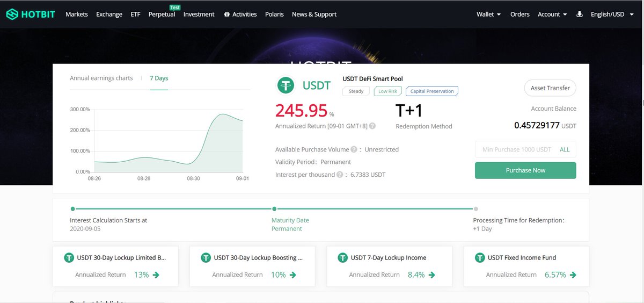
Task: Click the Maturity Date timeline dot
Action: tap(274, 208)
